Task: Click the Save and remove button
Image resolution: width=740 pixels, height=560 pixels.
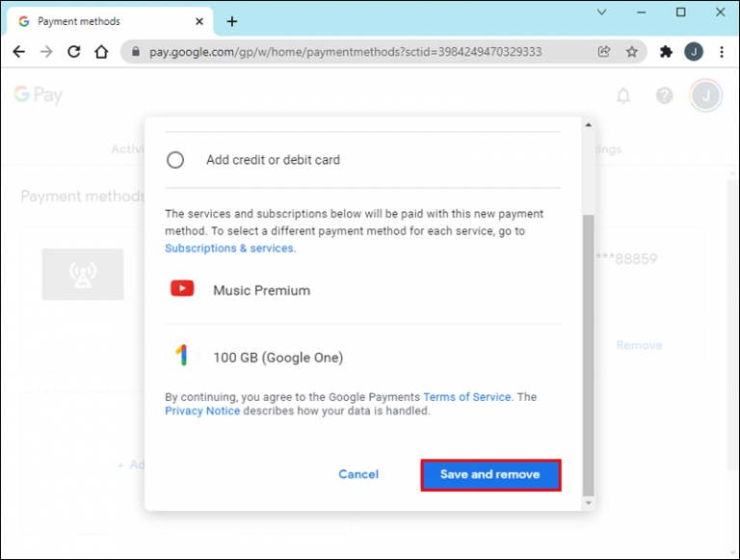Action: pos(490,474)
